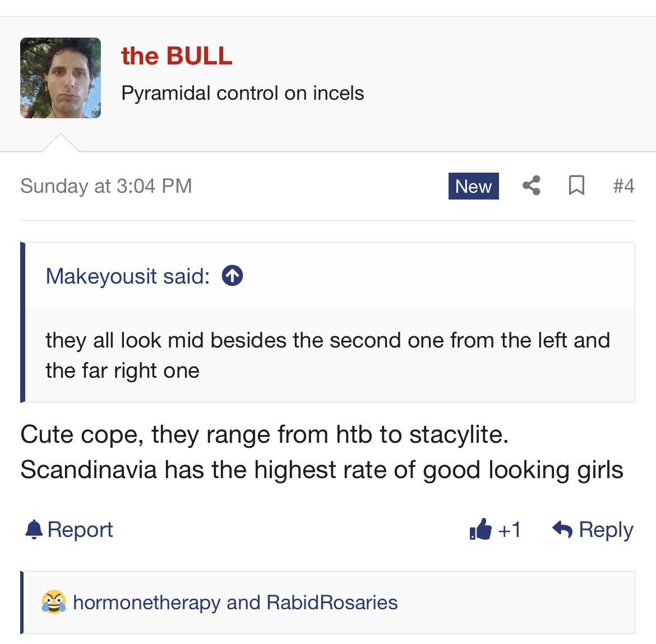This screenshot has height=644, width=656.
Task: Open the post number #4 permalink
Action: tap(624, 186)
